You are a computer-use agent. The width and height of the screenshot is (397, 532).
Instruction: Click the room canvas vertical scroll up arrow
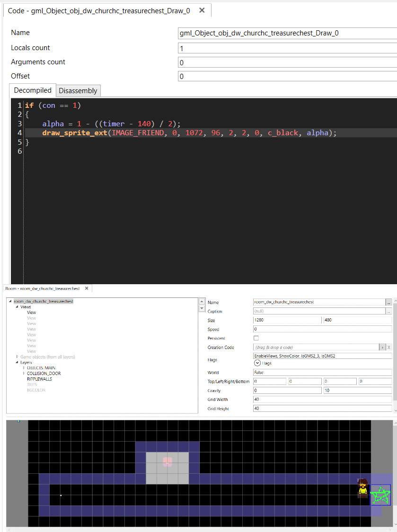pos(395,423)
